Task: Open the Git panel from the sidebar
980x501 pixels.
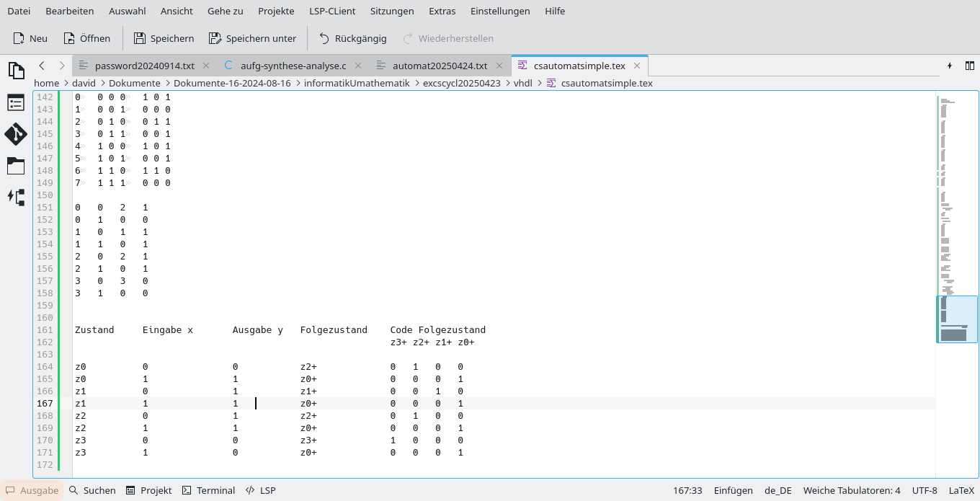Action: pyautogui.click(x=16, y=134)
